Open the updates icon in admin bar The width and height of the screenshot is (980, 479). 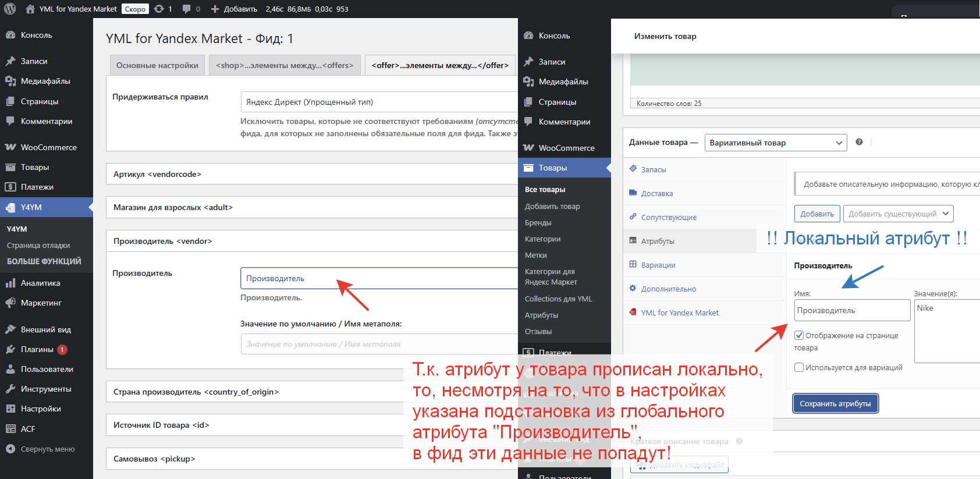tap(159, 9)
